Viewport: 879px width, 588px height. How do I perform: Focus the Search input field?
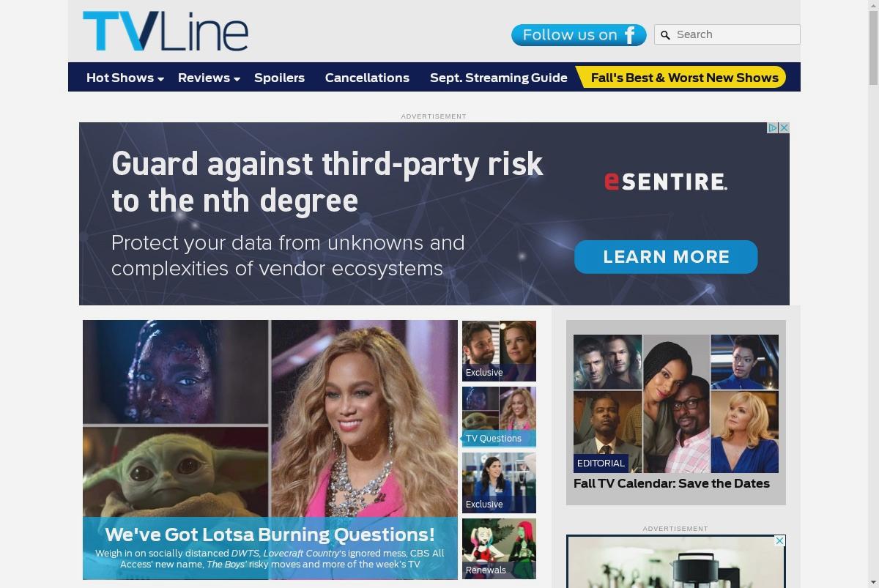735,34
